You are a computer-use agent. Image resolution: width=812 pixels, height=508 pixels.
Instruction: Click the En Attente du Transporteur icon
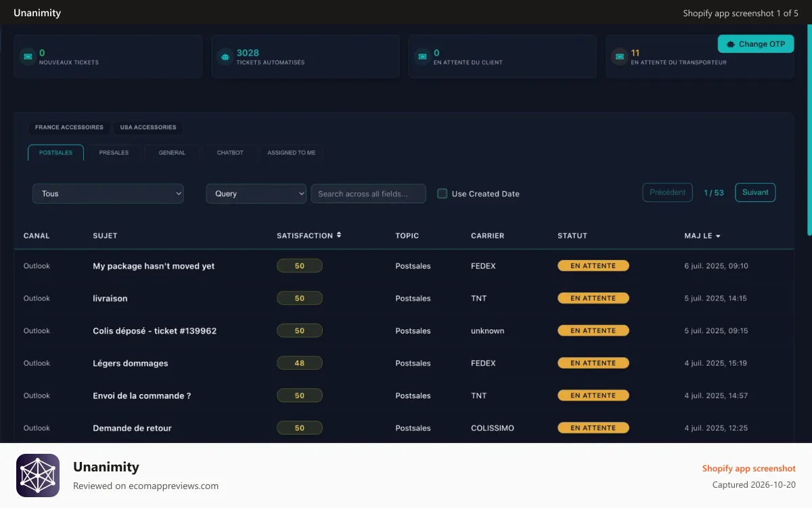(x=619, y=56)
